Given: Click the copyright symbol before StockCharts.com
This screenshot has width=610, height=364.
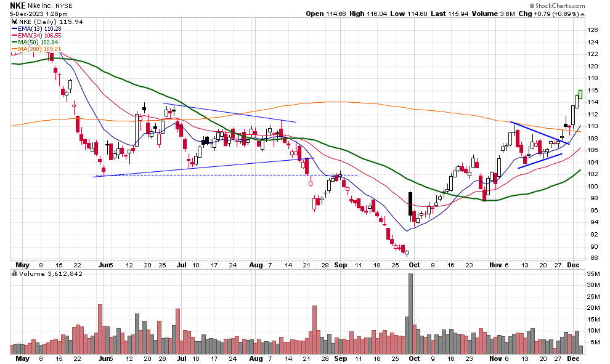Looking at the screenshot, I should pos(532,6).
